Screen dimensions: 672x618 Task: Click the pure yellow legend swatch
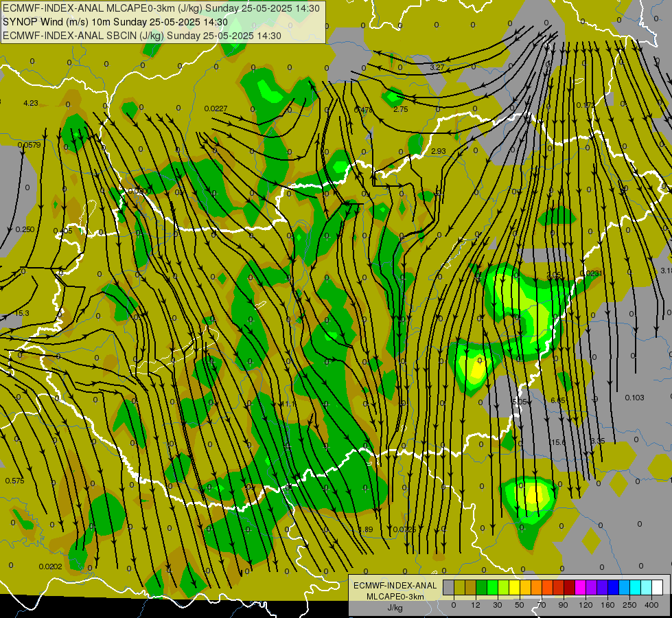[515, 587]
